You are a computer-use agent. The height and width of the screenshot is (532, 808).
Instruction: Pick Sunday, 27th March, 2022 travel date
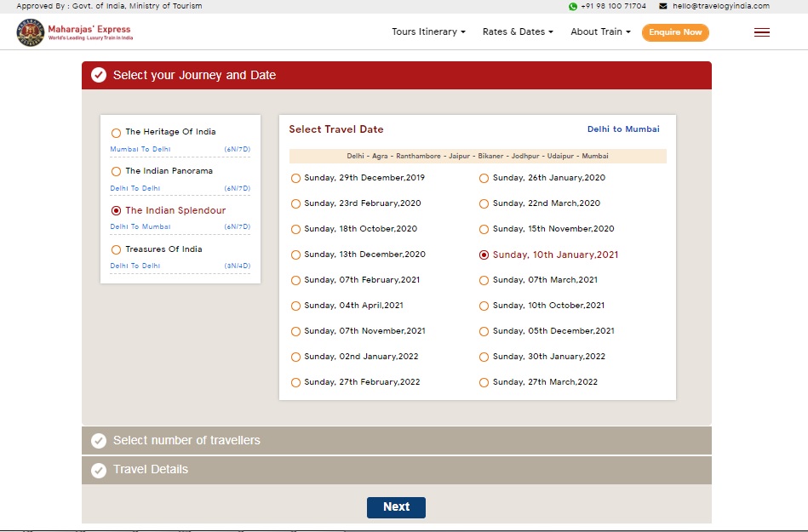pos(484,382)
